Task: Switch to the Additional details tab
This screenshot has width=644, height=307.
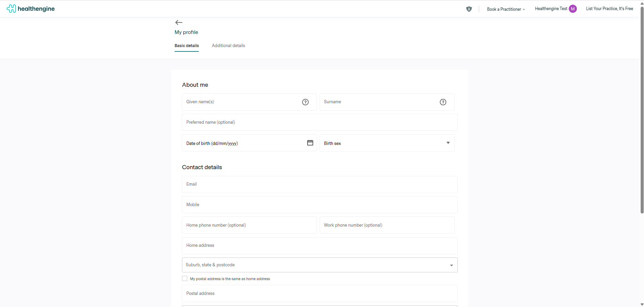Action: tap(228, 46)
